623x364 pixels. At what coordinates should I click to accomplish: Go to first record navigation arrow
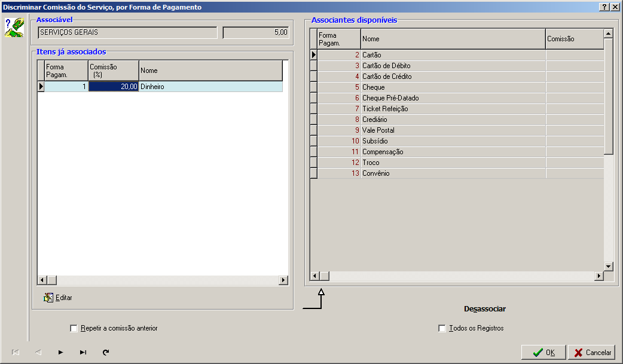16,353
